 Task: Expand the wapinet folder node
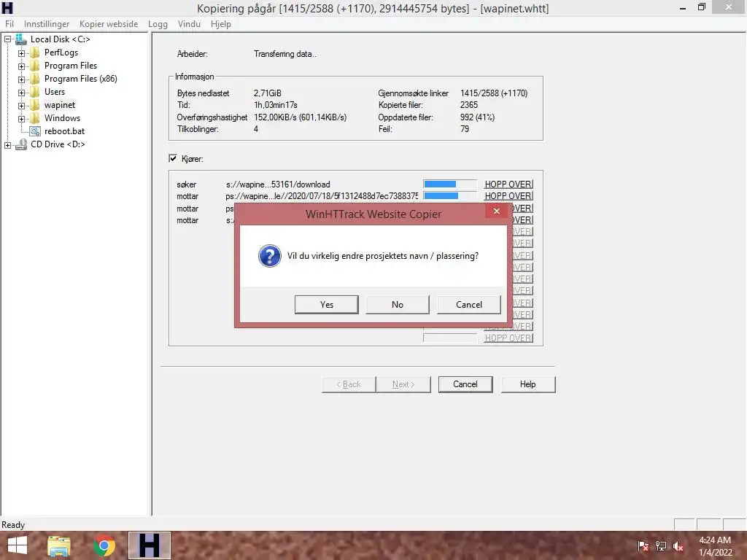point(21,106)
